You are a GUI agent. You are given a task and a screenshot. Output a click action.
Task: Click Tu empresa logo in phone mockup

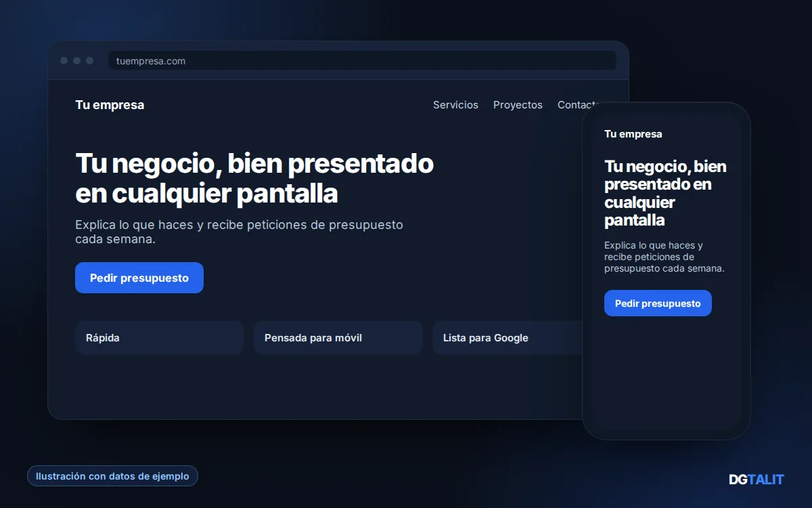(633, 134)
